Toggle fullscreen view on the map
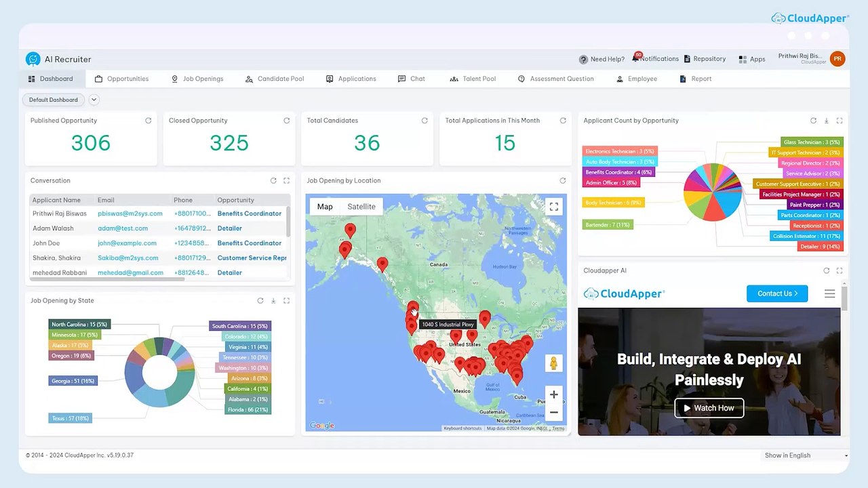868x488 pixels. [x=554, y=207]
